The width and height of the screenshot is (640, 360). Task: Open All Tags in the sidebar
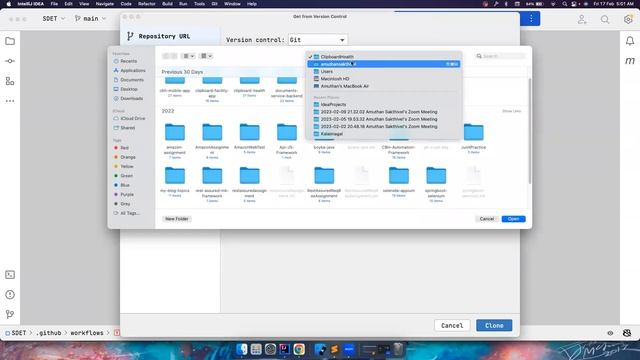pyautogui.click(x=129, y=213)
